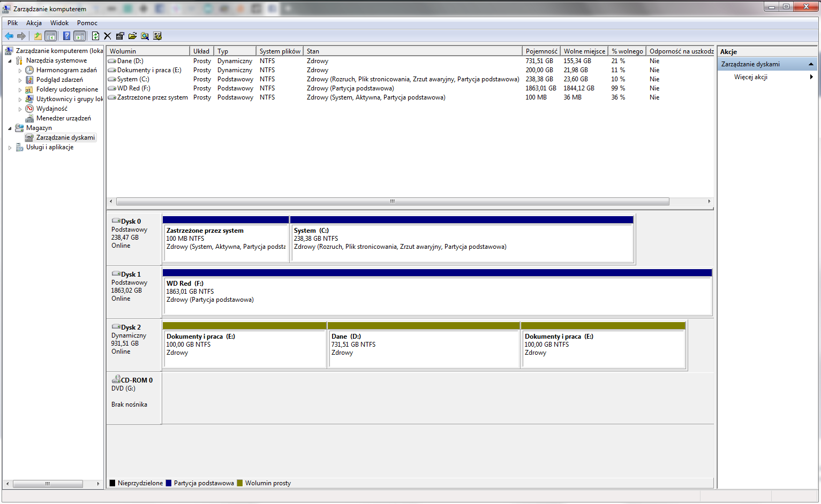Viewport: 821px width, 504px height.
Task: Select the System (C:) volume row
Action: tap(410, 79)
